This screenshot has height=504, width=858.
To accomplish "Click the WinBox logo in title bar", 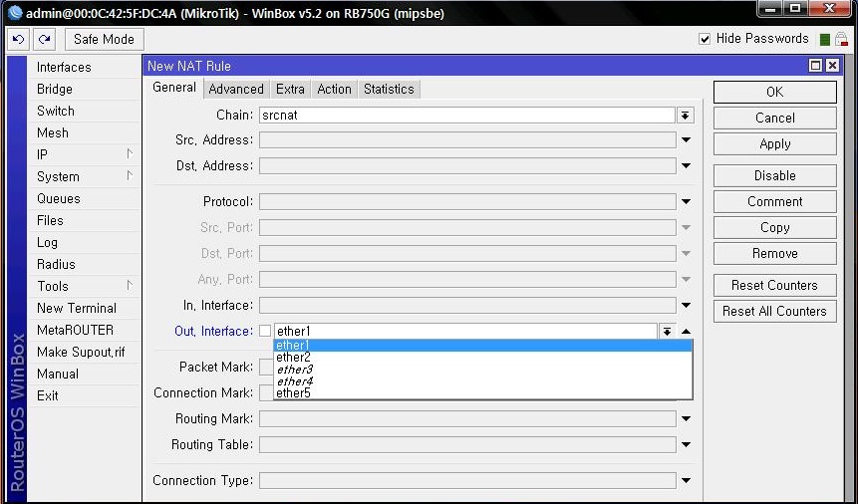I will (15, 13).
